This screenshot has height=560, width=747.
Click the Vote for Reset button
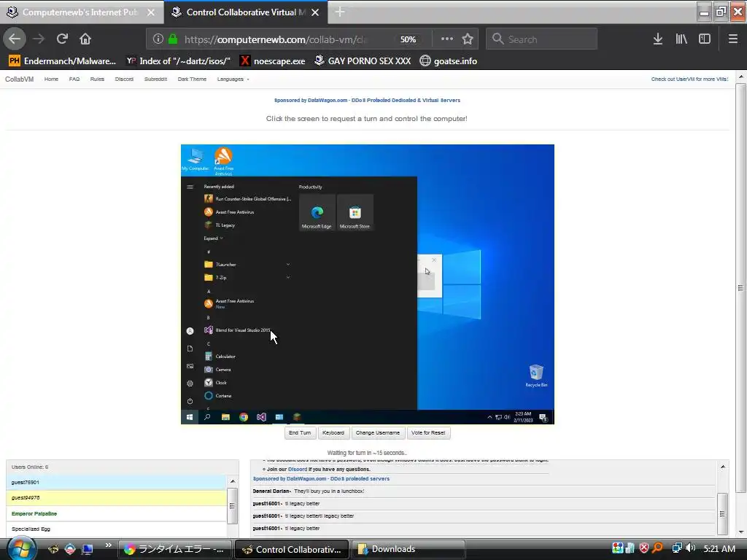[428, 433]
